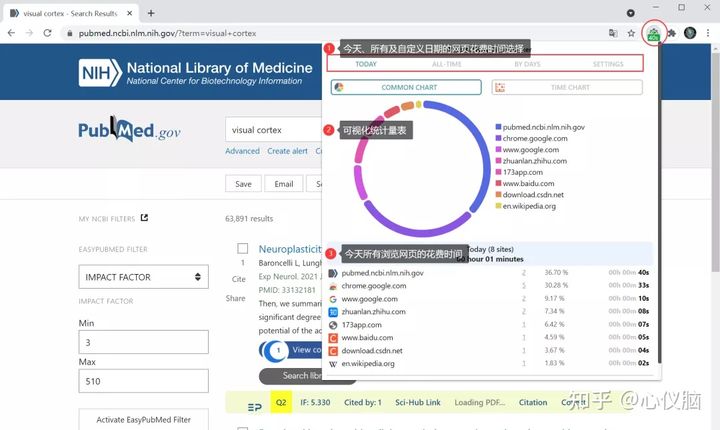Viewport: 720px width, 430px height.
Task: Click the visual cortex search box
Action: (x=274, y=130)
